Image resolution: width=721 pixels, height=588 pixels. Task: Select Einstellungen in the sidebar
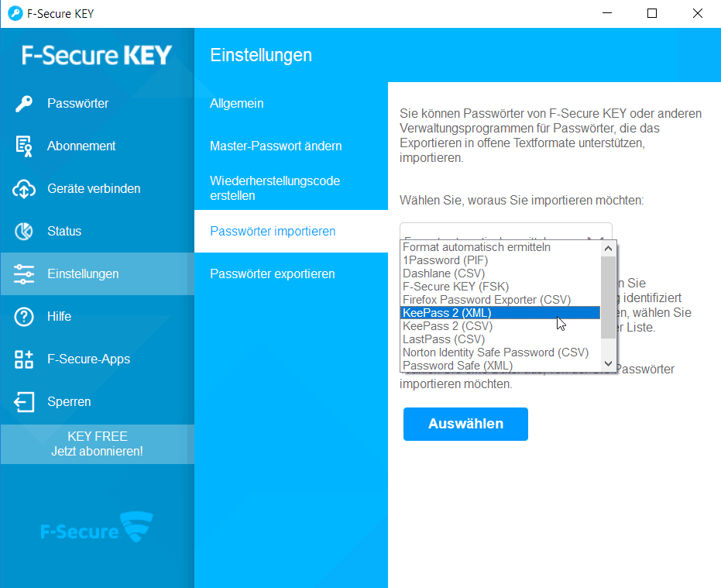98,273
